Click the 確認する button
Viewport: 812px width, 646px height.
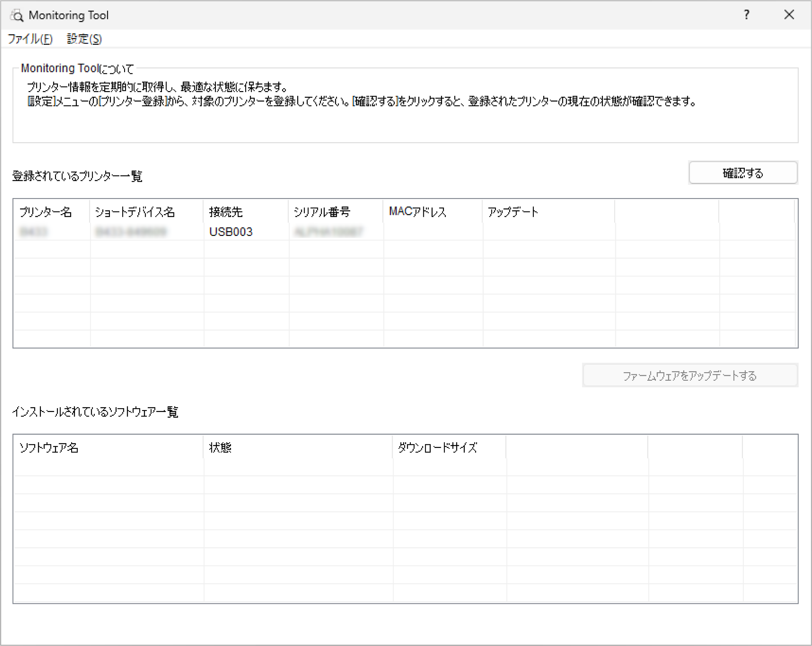743,173
